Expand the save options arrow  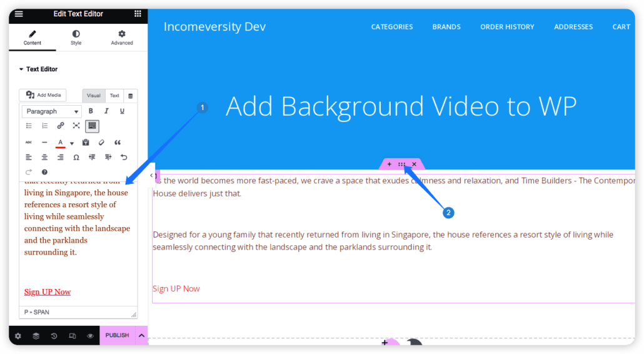141,335
